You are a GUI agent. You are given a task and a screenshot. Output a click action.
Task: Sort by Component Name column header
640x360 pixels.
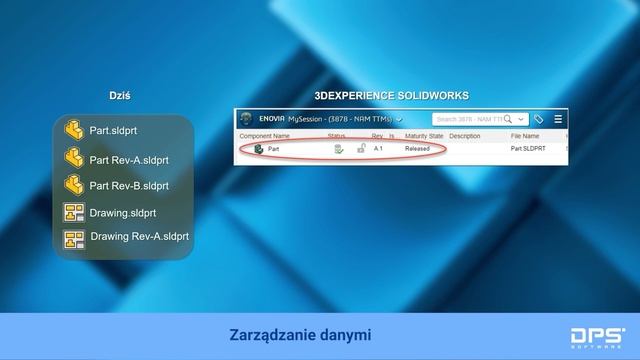click(x=264, y=136)
